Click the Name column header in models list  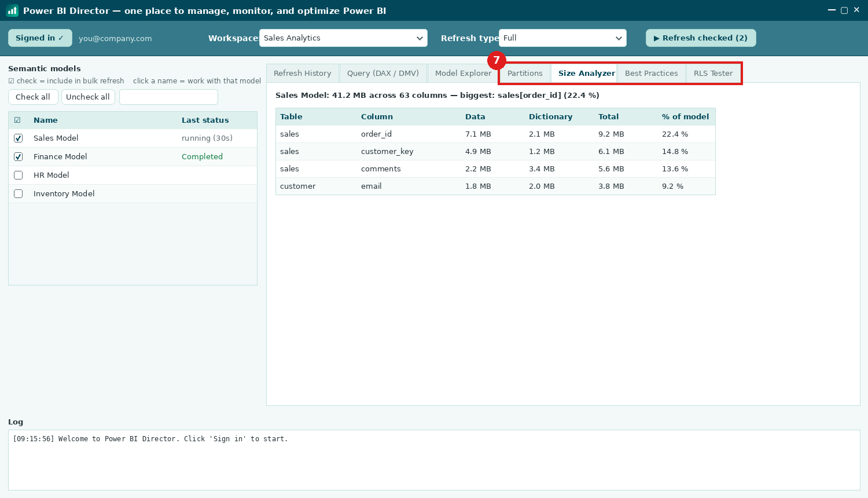tap(45, 120)
